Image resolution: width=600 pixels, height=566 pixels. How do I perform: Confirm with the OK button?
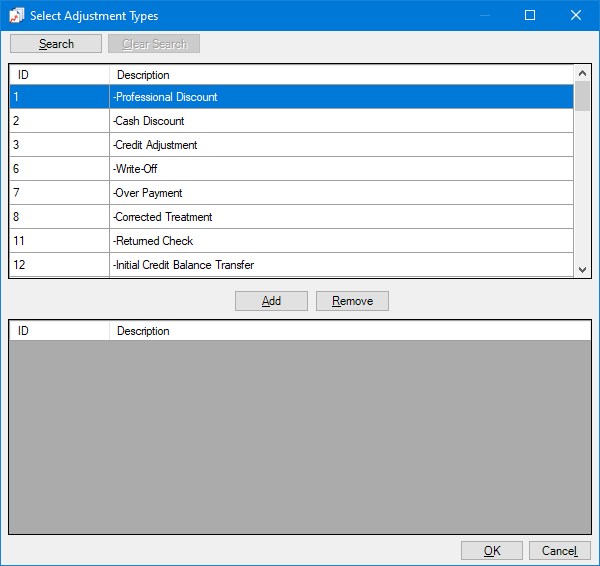491,551
